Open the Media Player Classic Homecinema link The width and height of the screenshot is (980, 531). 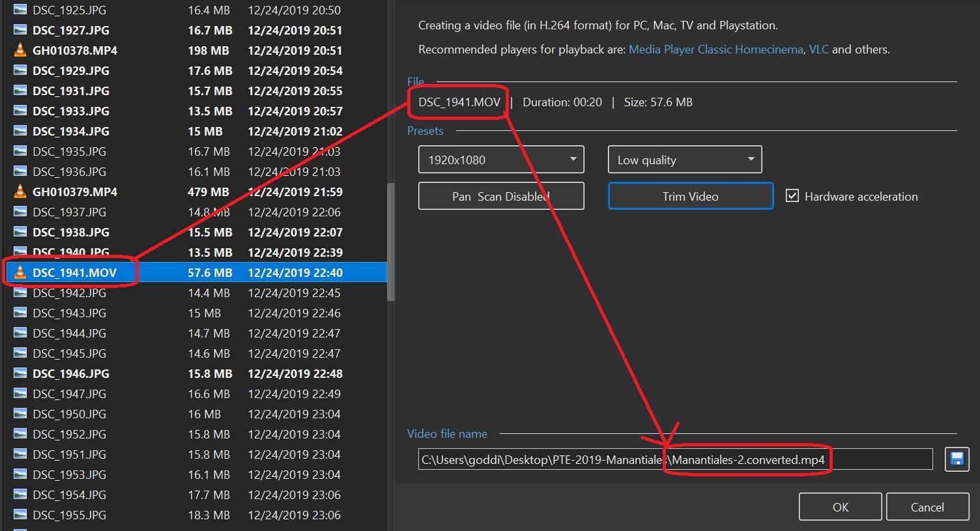point(715,50)
